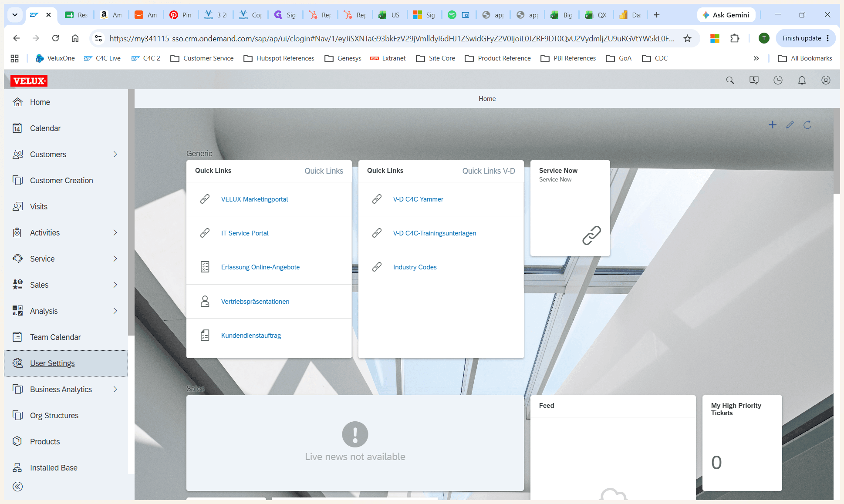Open the apps grid icon in bookmarks bar
Image resolution: width=844 pixels, height=504 pixels.
[14, 58]
